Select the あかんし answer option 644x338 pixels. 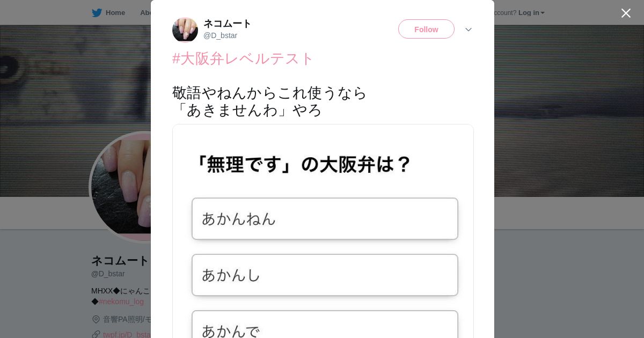click(325, 275)
